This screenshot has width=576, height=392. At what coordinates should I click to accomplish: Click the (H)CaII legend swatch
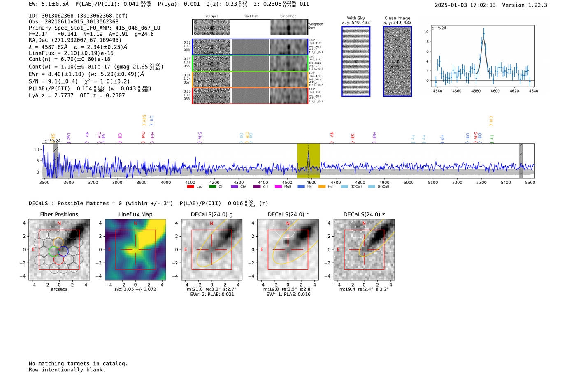point(372,187)
